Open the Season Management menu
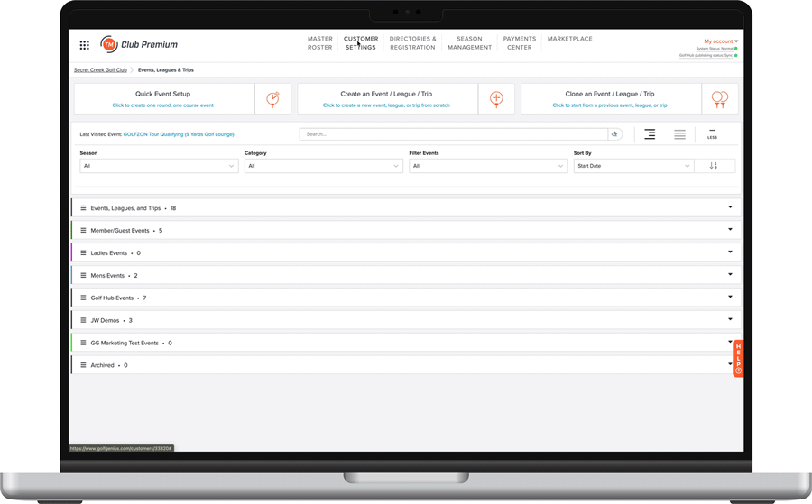Viewport: 812px width, 504px height. (470, 43)
